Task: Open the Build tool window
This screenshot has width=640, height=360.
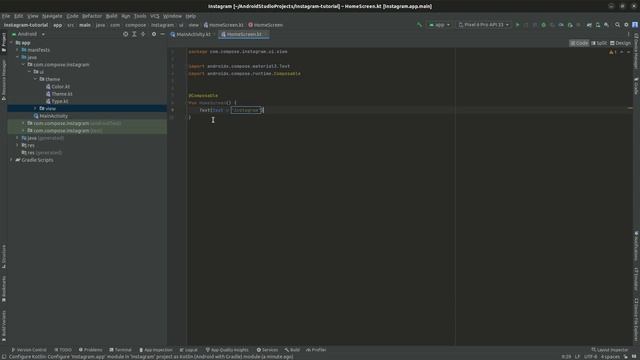Action: (292, 350)
